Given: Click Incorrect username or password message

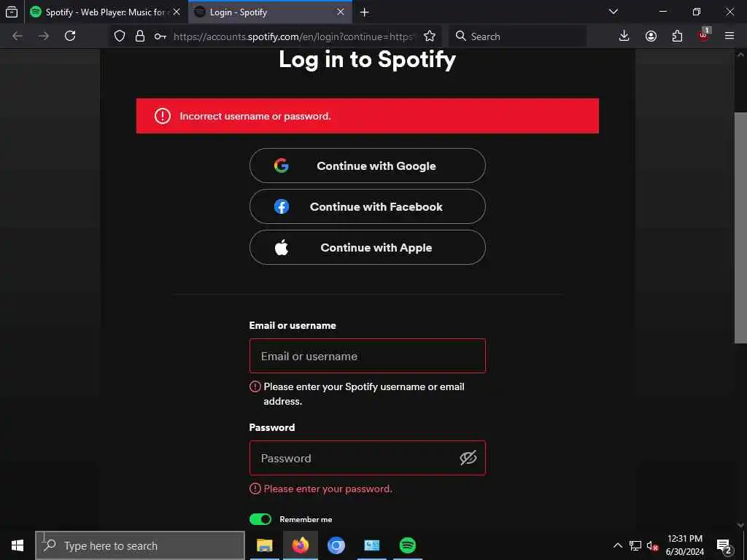Looking at the screenshot, I should pos(255,116).
